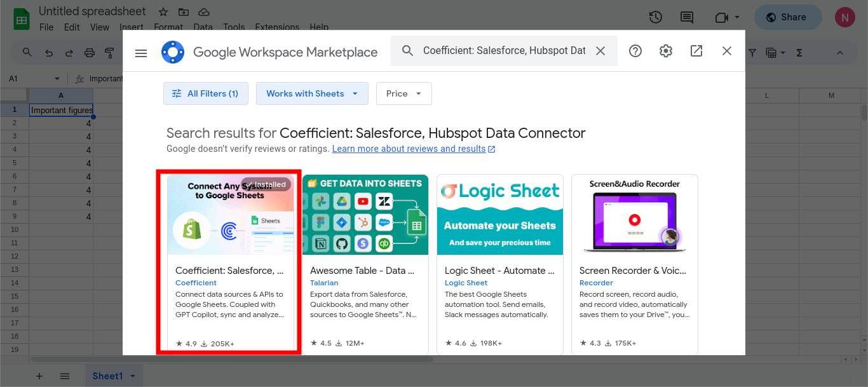Image resolution: width=868 pixels, height=387 pixels.
Task: Select the Awesome Table add-on thumbnail
Action: tap(365, 214)
